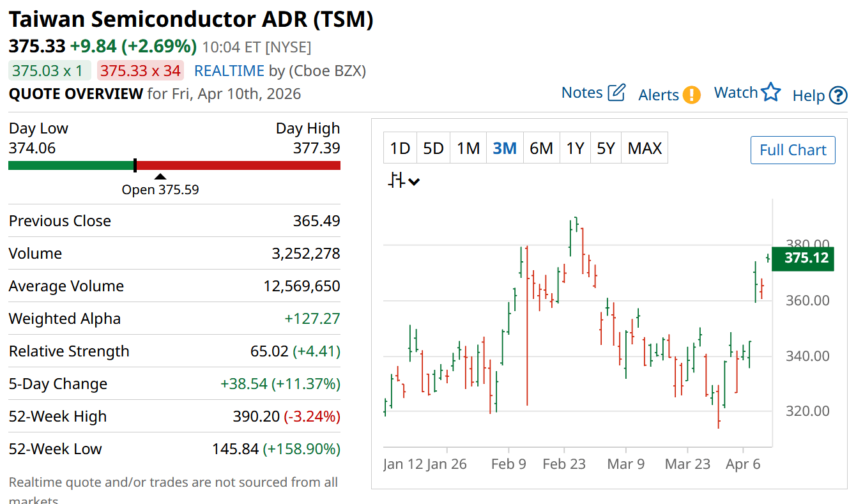The image size is (856, 504).
Task: Click the Apr 6 date on chart axis
Action: 743,464
